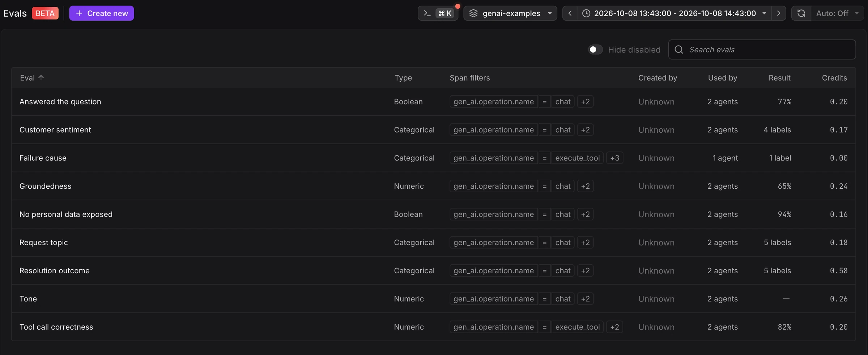Open the time range picker dropdown
The height and width of the screenshot is (355, 868).
674,13
